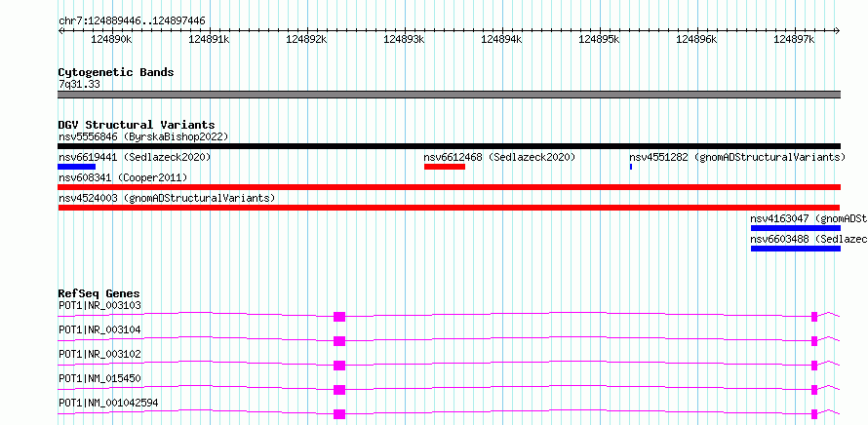Open the POT1|NR_003103 transcript label
This screenshot has height=425, width=868.
[x=99, y=305]
